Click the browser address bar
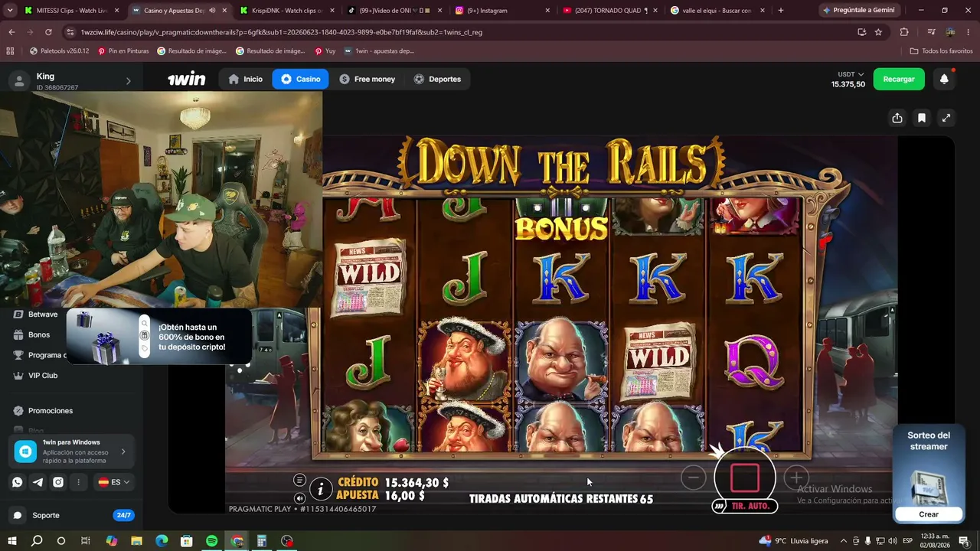This screenshot has width=980, height=551. click(459, 32)
